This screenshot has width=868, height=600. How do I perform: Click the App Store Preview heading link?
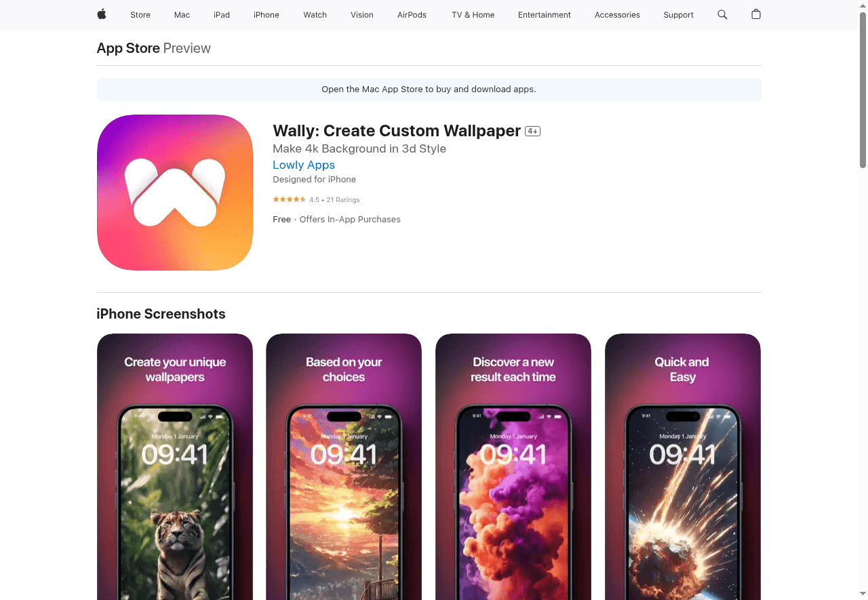click(x=154, y=48)
